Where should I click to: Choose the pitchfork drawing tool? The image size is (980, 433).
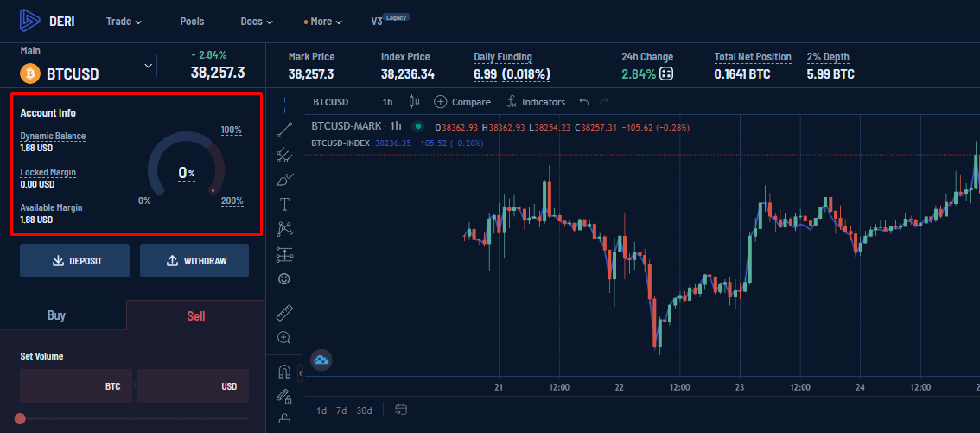pos(284,156)
